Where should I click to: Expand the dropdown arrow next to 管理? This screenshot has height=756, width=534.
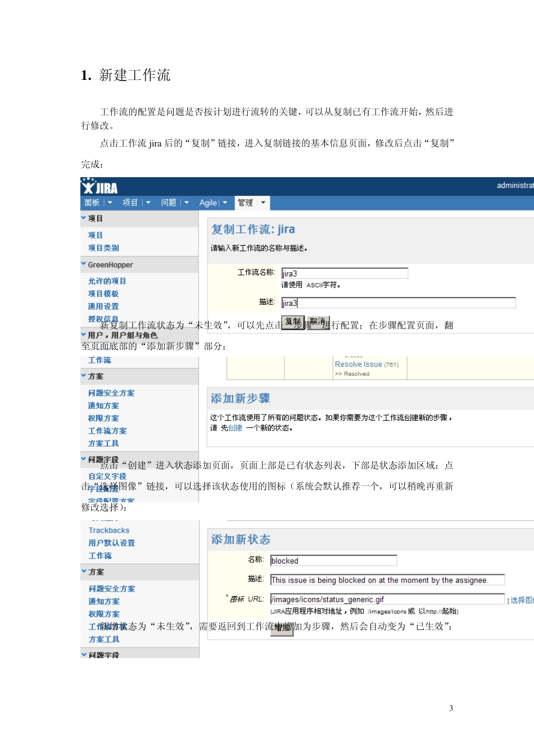coord(263,202)
